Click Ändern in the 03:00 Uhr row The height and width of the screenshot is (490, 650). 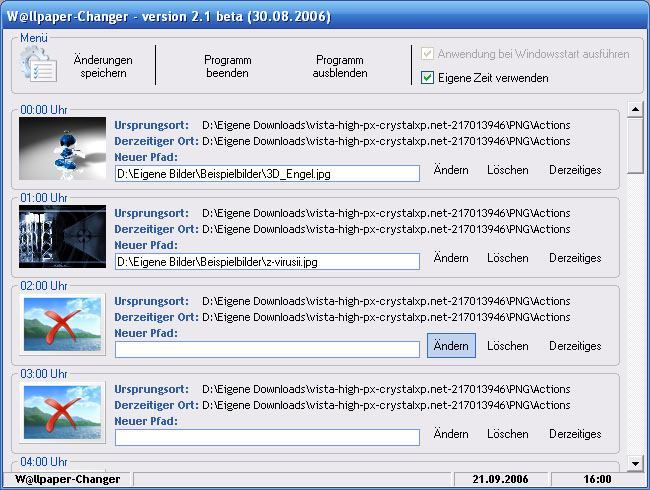(x=451, y=434)
